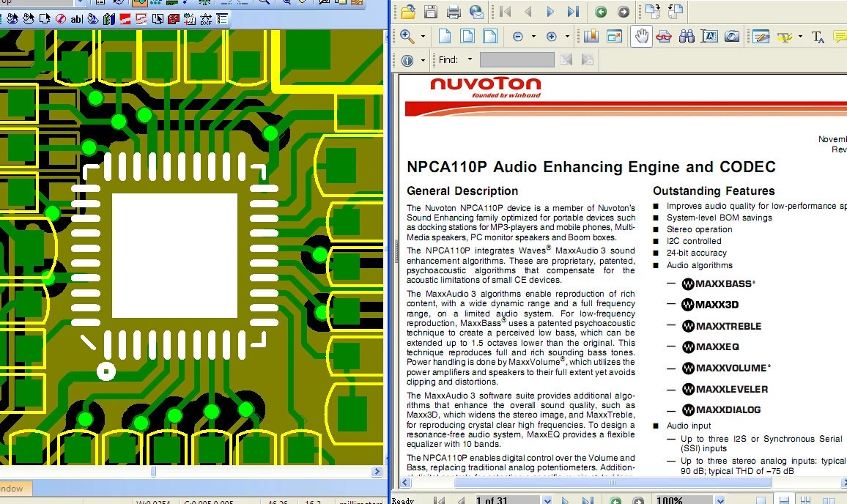
Task: Select the DXF import icon in PCB editor
Action: [206, 20]
